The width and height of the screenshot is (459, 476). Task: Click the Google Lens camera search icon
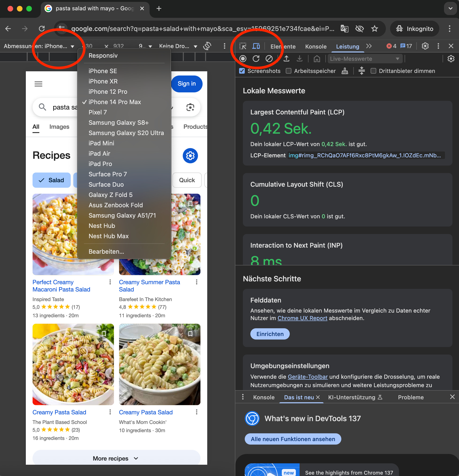(190, 107)
